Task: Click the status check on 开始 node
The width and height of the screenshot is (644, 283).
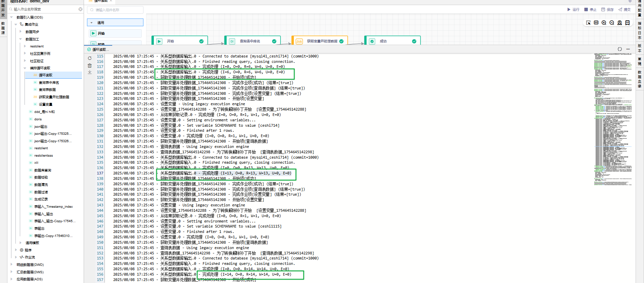Action: click(201, 41)
